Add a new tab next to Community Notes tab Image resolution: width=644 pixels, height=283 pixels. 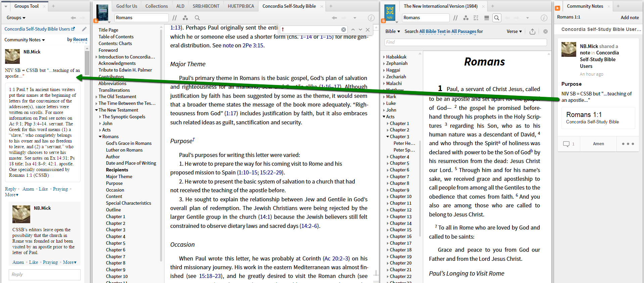(618, 6)
